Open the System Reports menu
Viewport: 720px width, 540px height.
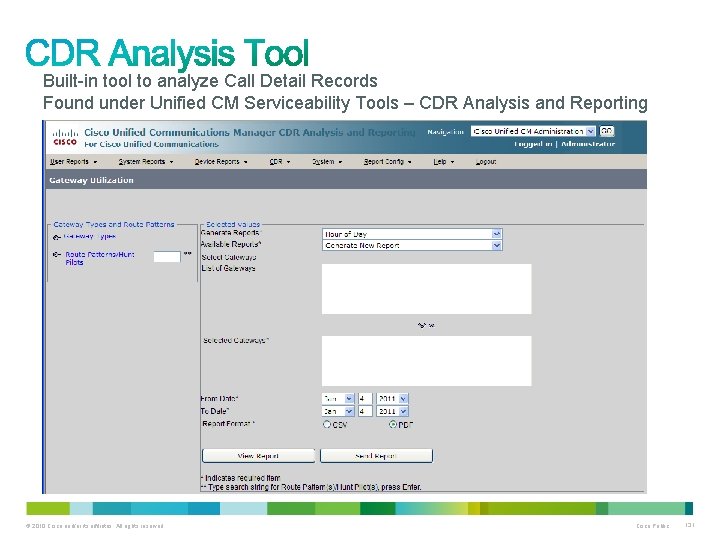click(146, 162)
